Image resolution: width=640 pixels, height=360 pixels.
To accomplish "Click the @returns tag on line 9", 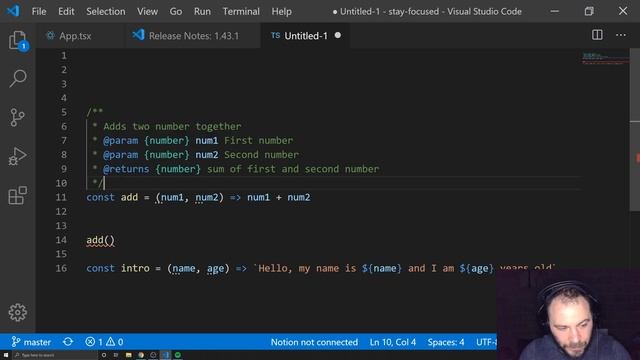I will (126, 169).
